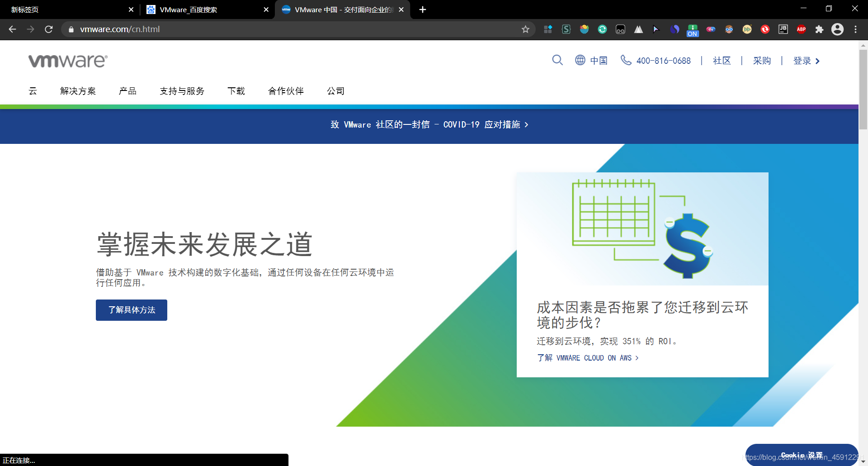Expand the 登录 dropdown arrow

[817, 61]
